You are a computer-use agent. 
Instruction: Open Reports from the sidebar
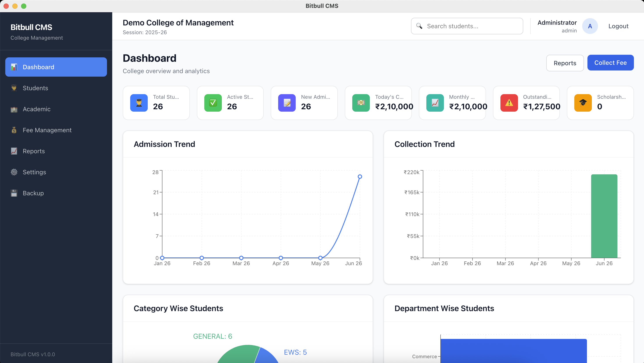[56, 151]
